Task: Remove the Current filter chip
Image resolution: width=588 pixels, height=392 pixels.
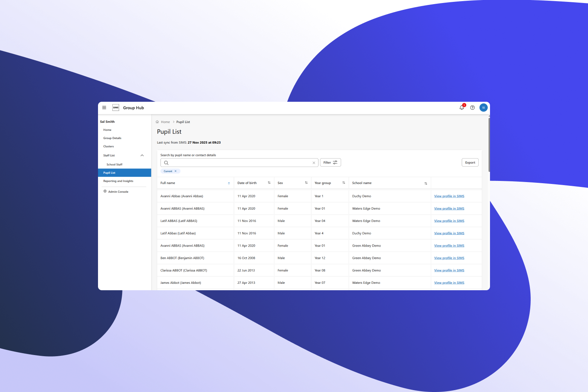Action: click(176, 171)
